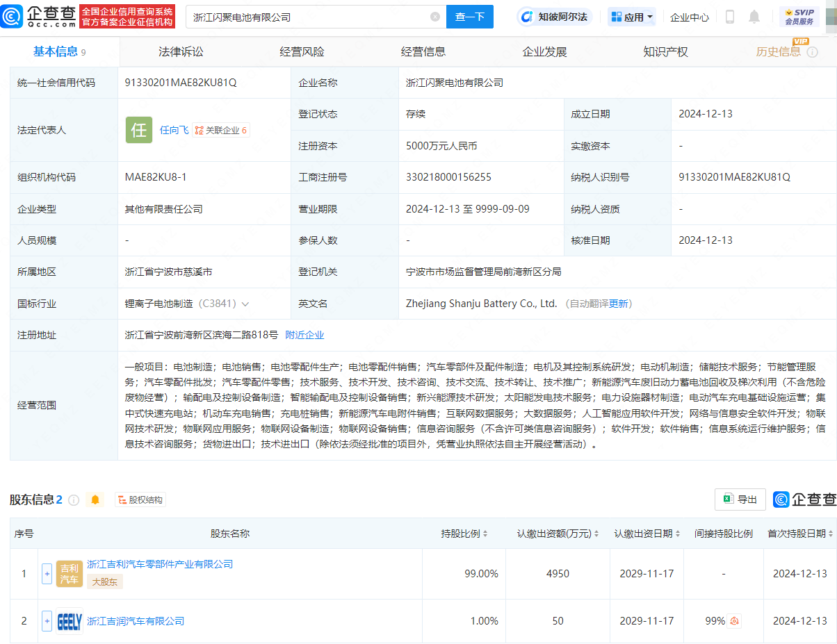The width and height of the screenshot is (837, 644).
Task: Click the 企查查 logo beside 导出
Action: pyautogui.click(x=804, y=499)
